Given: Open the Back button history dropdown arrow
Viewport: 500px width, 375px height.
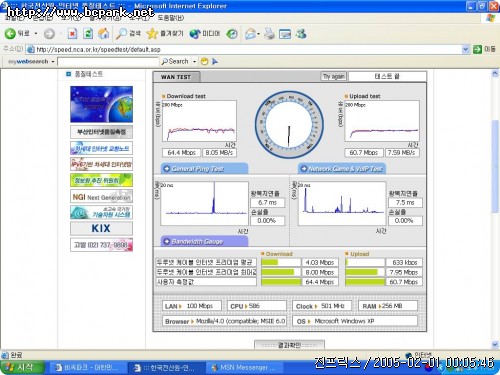Looking at the screenshot, I should click(36, 34).
